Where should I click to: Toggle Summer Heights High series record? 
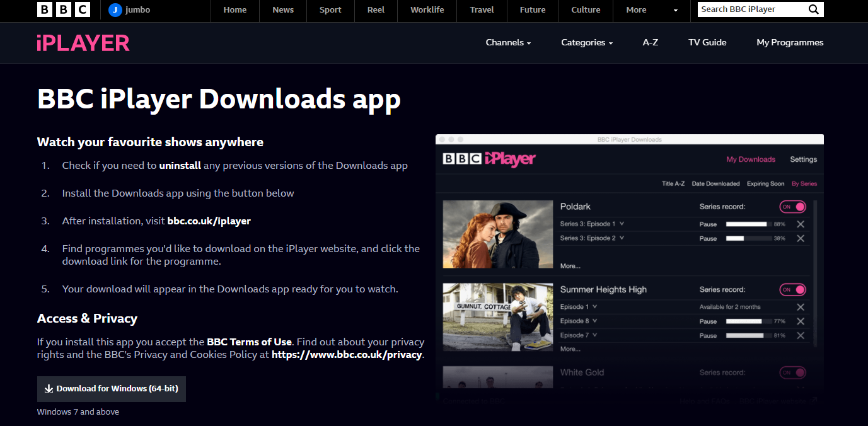(793, 290)
